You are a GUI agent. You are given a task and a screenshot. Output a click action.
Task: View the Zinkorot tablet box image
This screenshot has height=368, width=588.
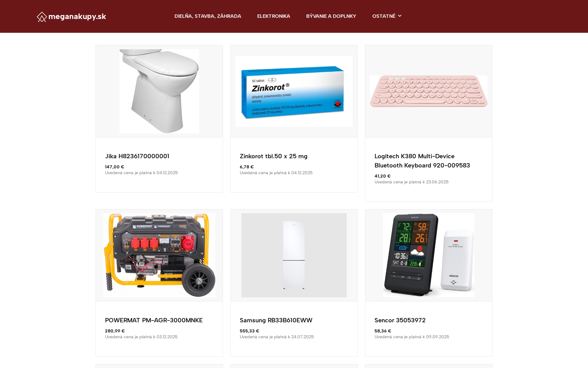click(x=294, y=91)
